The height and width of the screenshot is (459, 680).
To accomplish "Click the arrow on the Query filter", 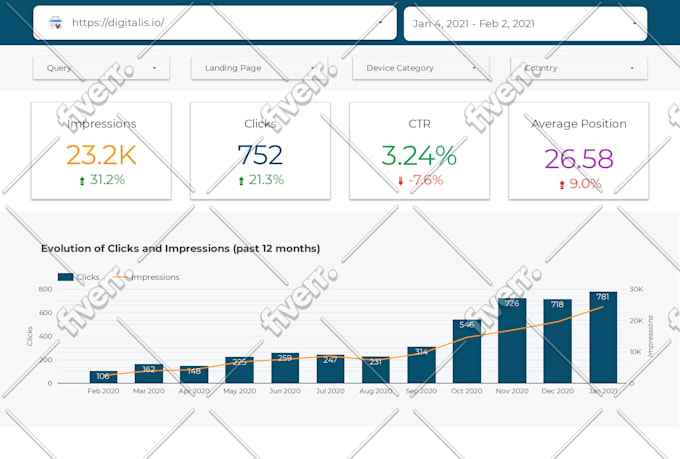I will point(154,68).
